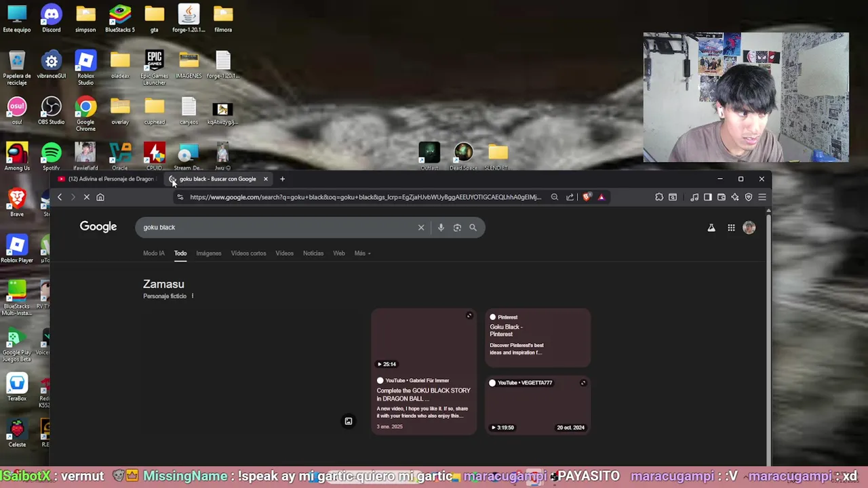
Task: Open the Brave Wallet icon
Action: click(x=722, y=197)
